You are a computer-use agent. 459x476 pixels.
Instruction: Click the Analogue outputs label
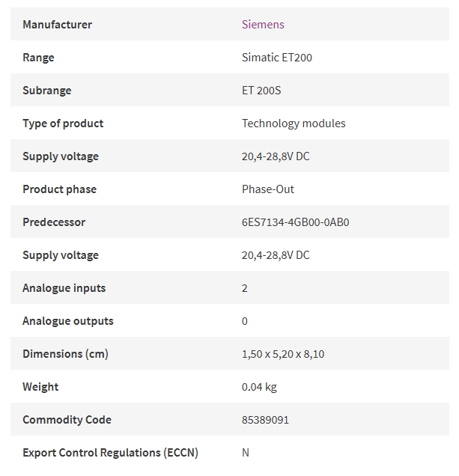coord(68,321)
